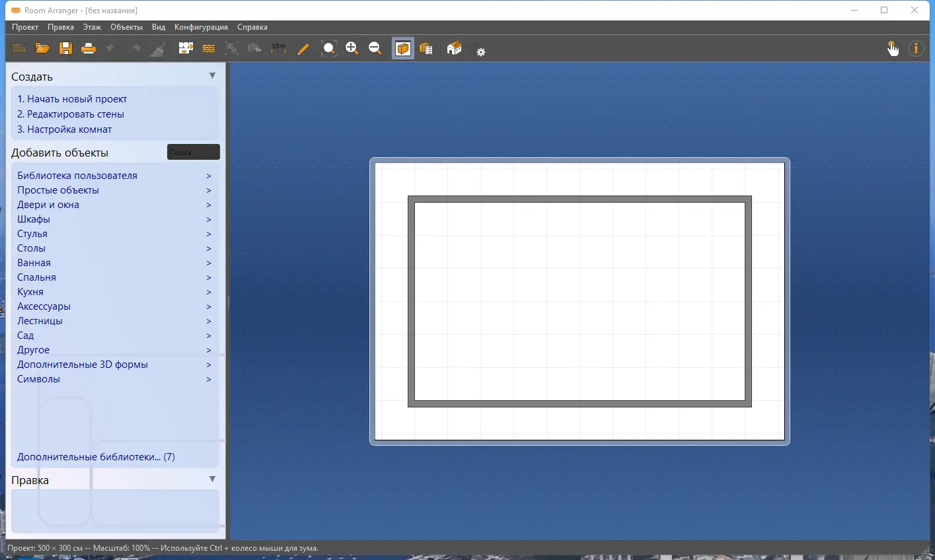Expand Спальня category
The height and width of the screenshot is (560, 935).
point(114,277)
